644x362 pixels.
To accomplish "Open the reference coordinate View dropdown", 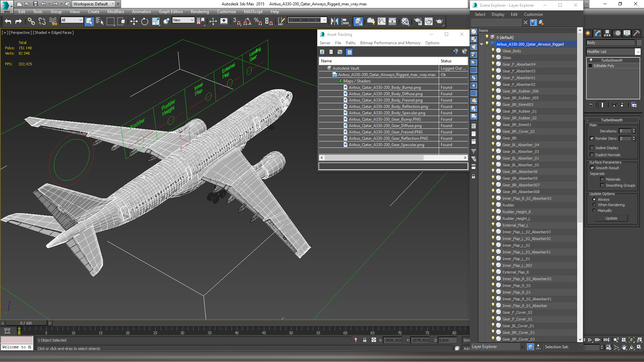I will tap(183, 20).
